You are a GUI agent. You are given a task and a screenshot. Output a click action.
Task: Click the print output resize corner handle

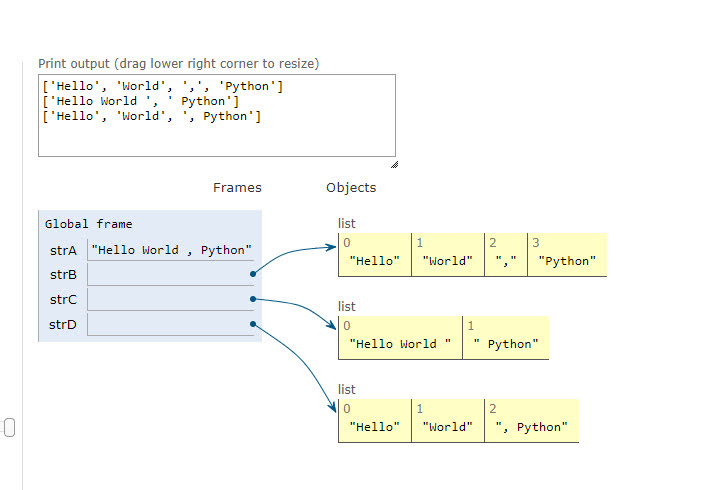[x=394, y=165]
